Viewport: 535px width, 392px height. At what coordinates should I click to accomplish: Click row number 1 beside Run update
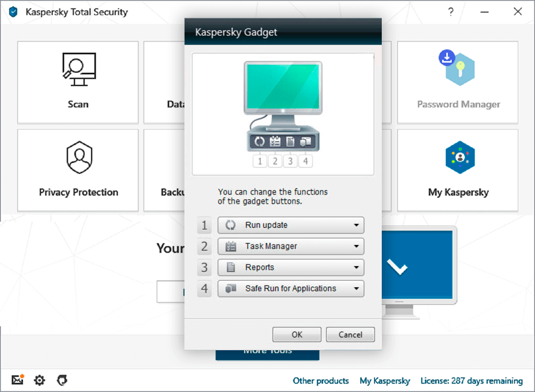pos(205,225)
